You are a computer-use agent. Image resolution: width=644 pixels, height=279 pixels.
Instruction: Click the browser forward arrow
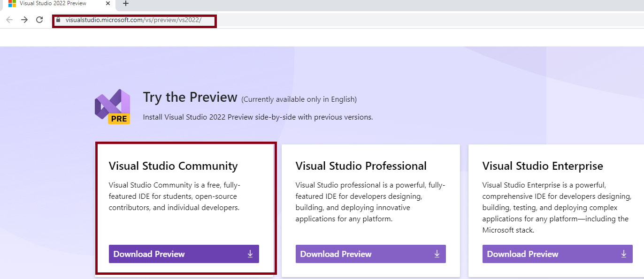pyautogui.click(x=24, y=20)
